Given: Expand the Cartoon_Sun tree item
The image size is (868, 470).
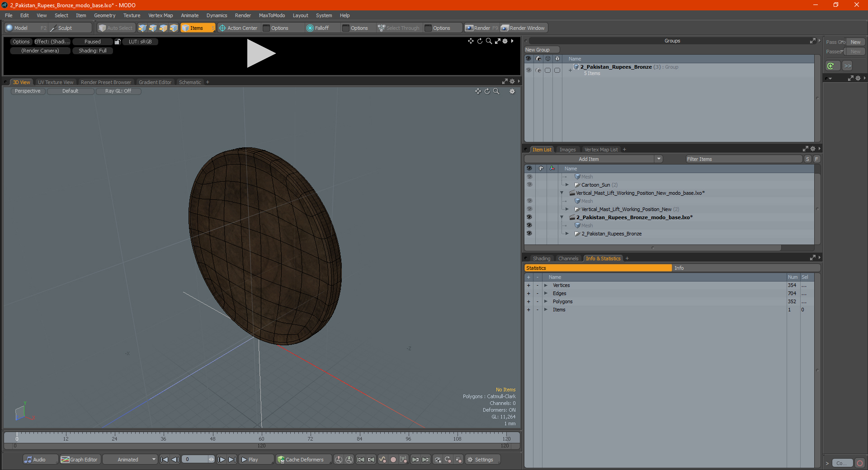Looking at the screenshot, I should tap(567, 185).
